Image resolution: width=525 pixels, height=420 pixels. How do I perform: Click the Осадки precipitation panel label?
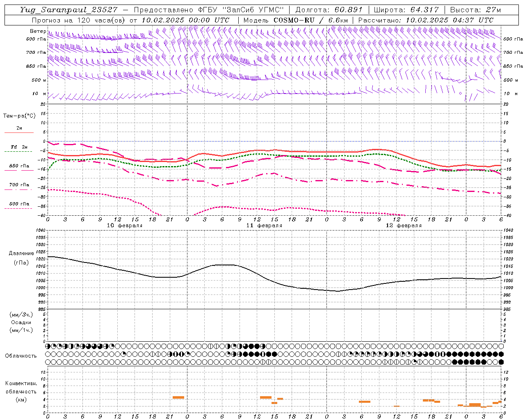coord(21,323)
